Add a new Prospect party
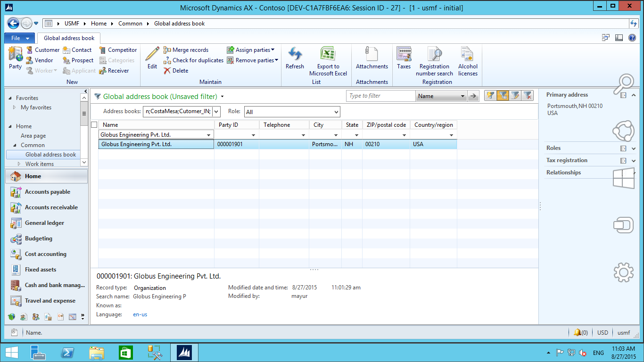644x362 pixels. pos(78,60)
